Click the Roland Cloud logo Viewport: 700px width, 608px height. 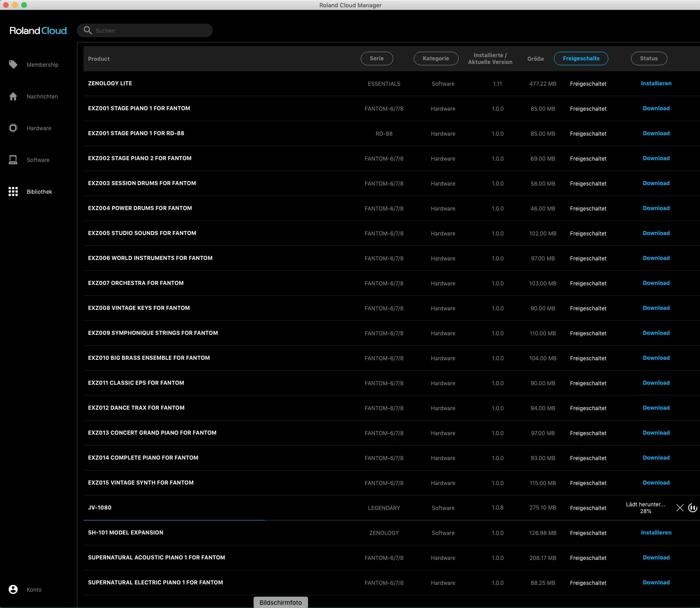(39, 30)
